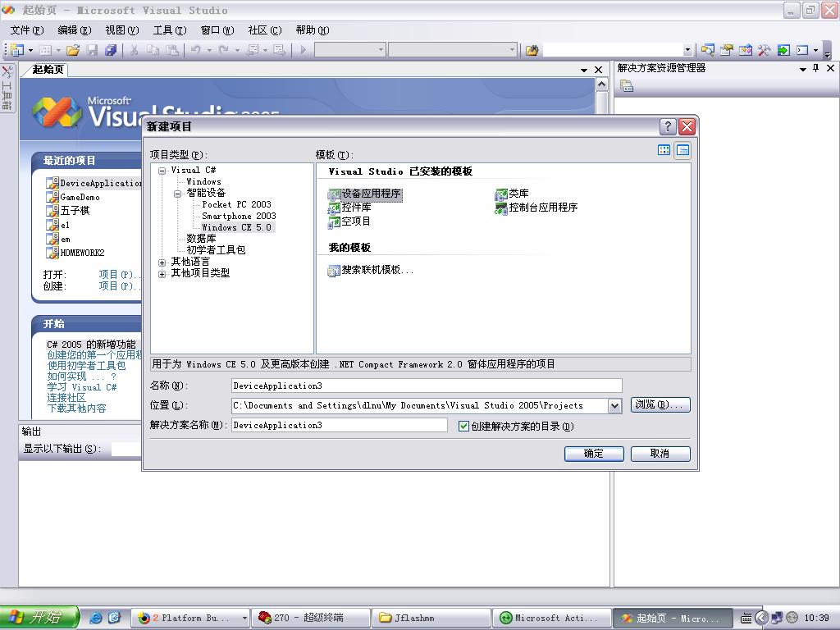Screen dimensions: 840x630
Task: Open the 位置 path dropdown
Action: click(615, 406)
